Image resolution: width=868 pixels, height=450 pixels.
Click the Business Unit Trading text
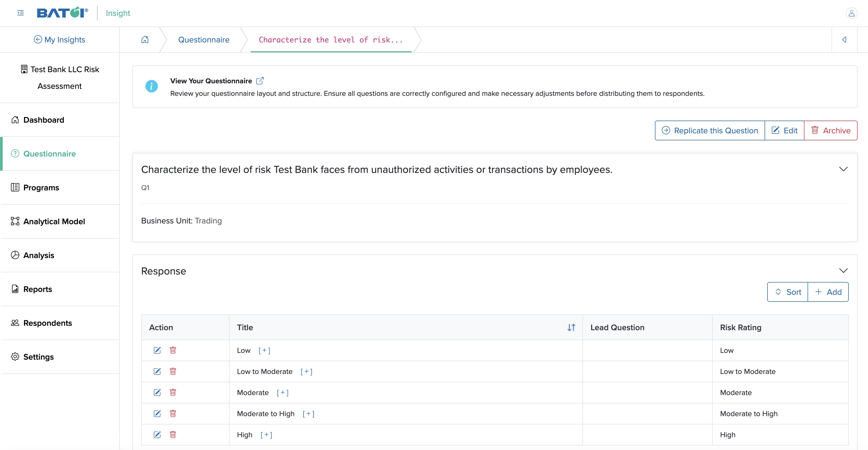[x=181, y=221]
